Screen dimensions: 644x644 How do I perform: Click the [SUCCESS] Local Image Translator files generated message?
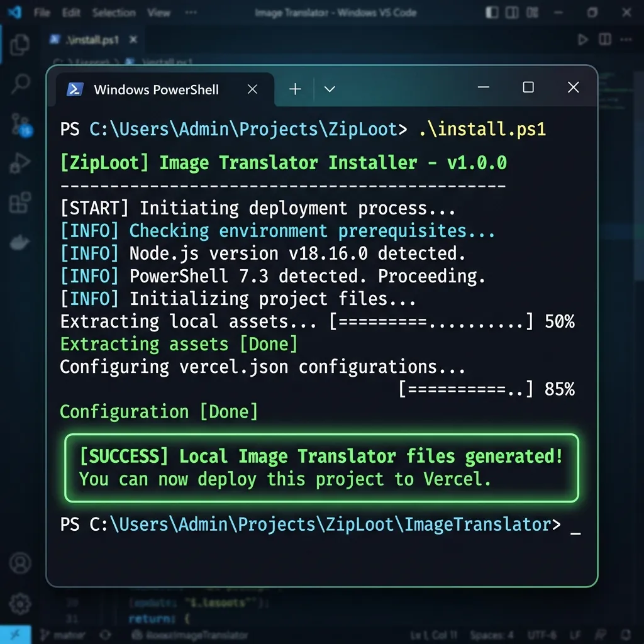click(321, 457)
